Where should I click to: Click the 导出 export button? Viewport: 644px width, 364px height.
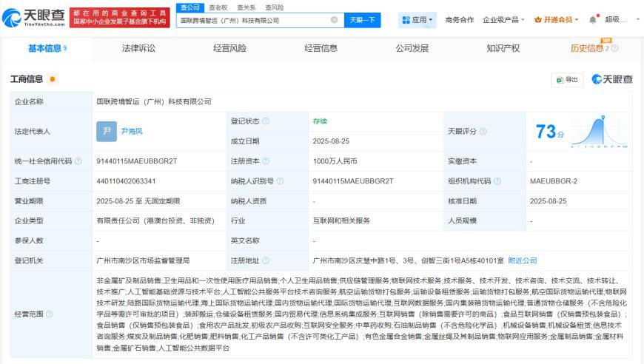point(567,80)
